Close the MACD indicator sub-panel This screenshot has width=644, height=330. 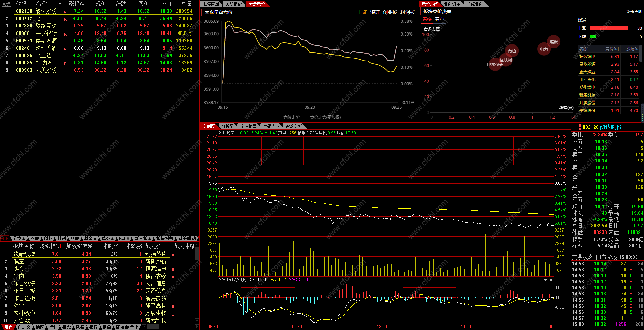tap(551, 280)
